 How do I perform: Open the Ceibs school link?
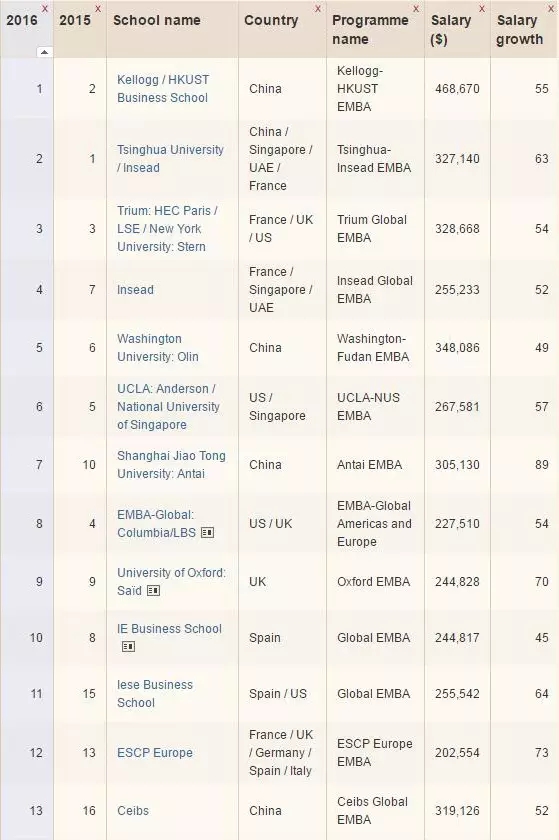pos(133,811)
